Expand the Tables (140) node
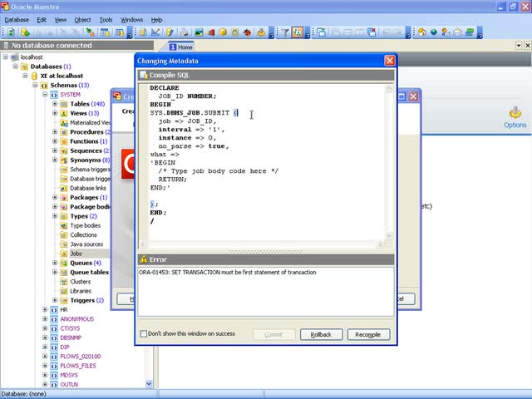Image resolution: width=532 pixels, height=399 pixels. click(x=55, y=104)
